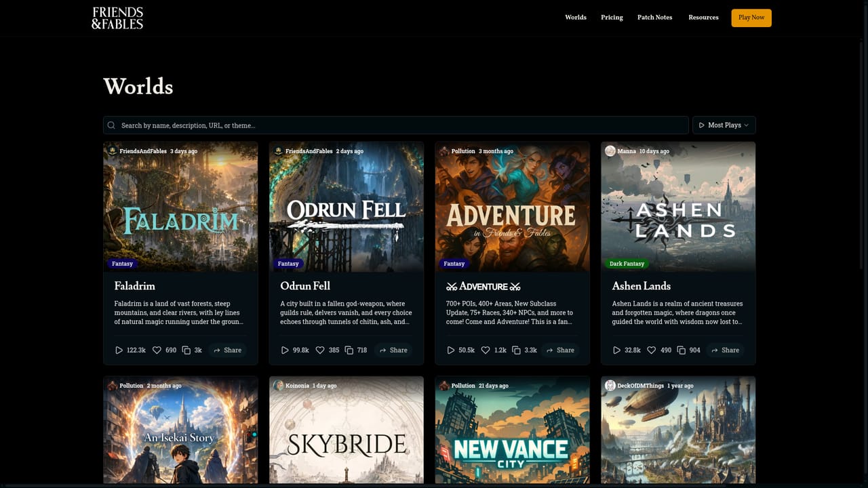The width and height of the screenshot is (868, 488).
Task: Open the New Vance City cover image
Action: [x=512, y=430]
